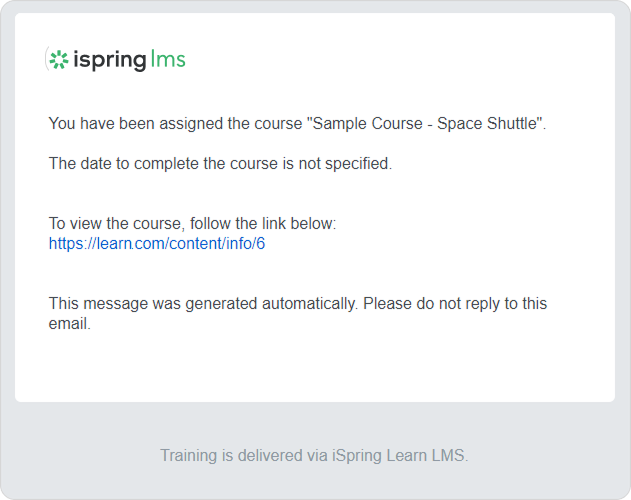Click the black "ispring" wordmark
The width and height of the screenshot is (631, 500).
(x=108, y=61)
